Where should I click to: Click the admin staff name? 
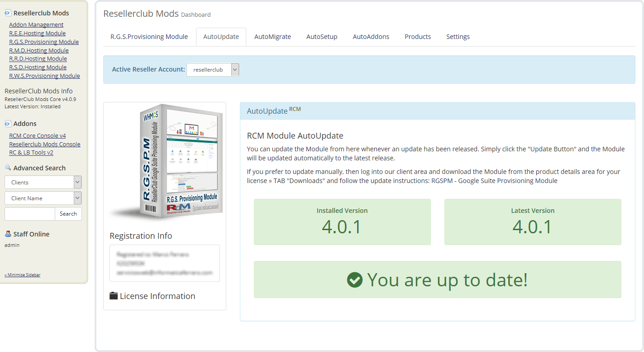pos(12,245)
